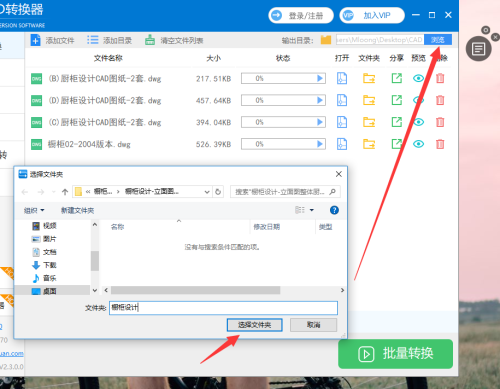Screen dimensions: 500x389
Task: Go up one folder level in dialog
Action: (x=65, y=192)
